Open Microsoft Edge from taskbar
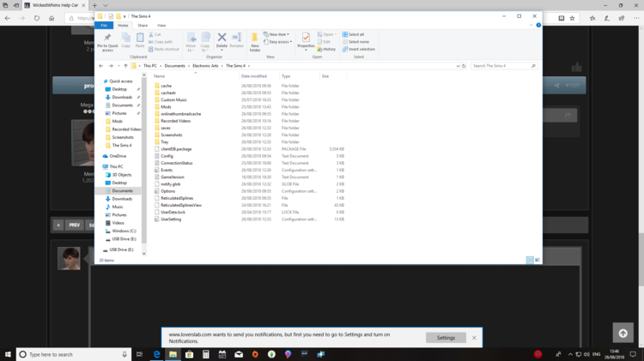This screenshot has height=361, width=644. point(156,354)
